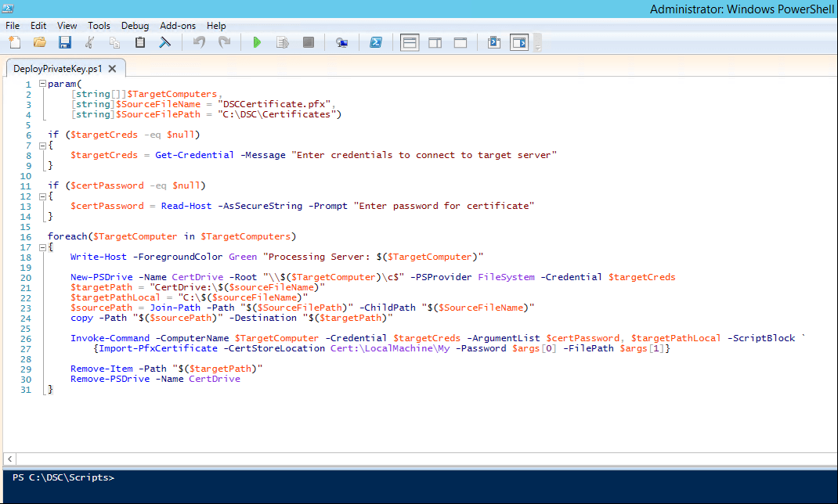The width and height of the screenshot is (838, 504).
Task: Open the Debug menu
Action: pyautogui.click(x=135, y=26)
